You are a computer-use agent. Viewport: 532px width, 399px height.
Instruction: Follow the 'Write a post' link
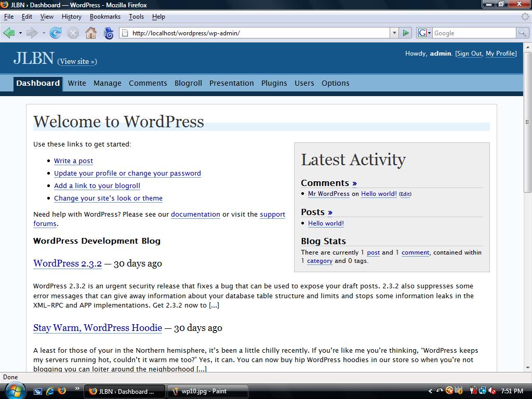click(x=73, y=161)
